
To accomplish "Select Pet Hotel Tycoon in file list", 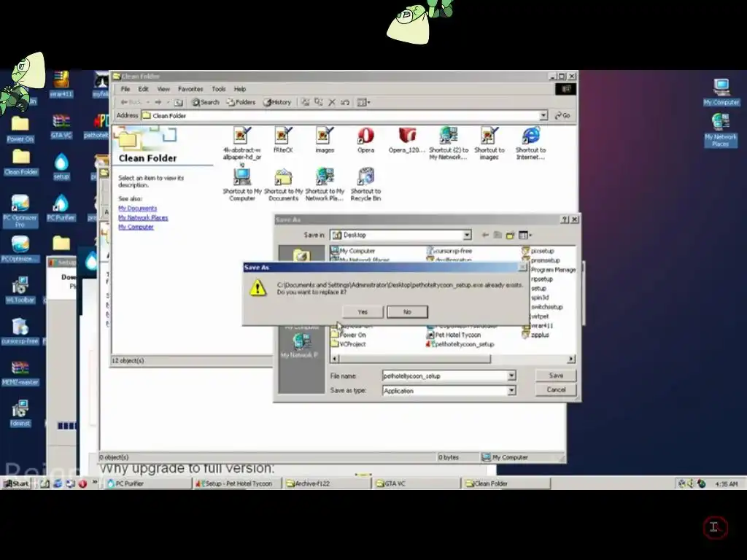I will pos(454,335).
